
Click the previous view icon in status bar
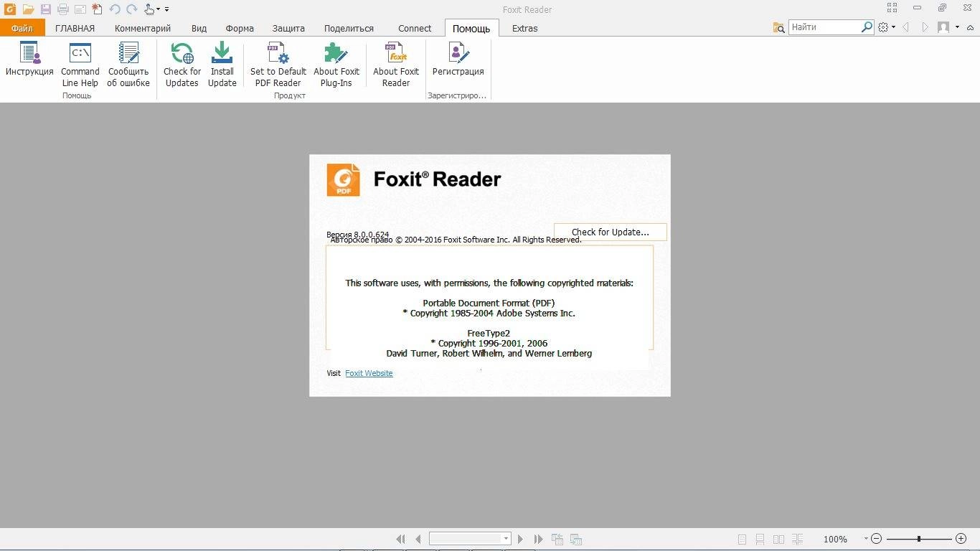pyautogui.click(x=557, y=539)
